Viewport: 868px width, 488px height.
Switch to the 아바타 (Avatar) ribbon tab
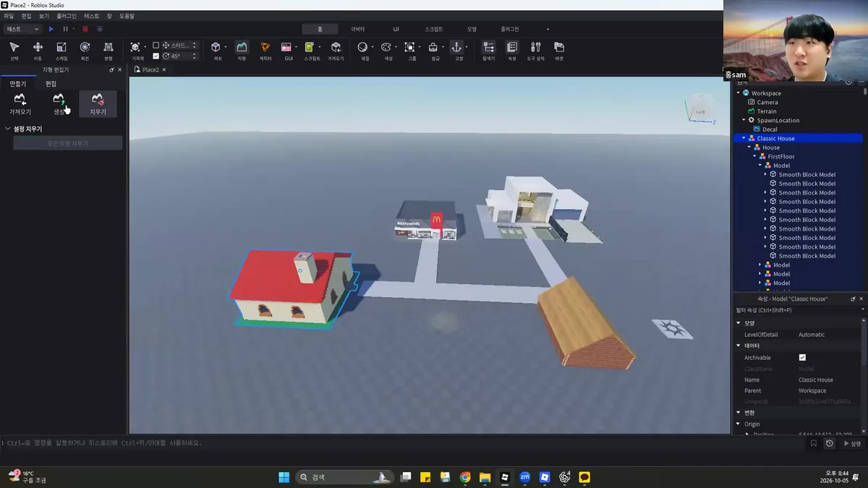358,29
